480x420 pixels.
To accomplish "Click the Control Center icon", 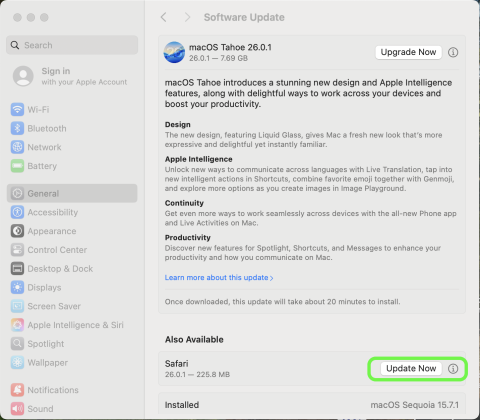I will (17, 250).
